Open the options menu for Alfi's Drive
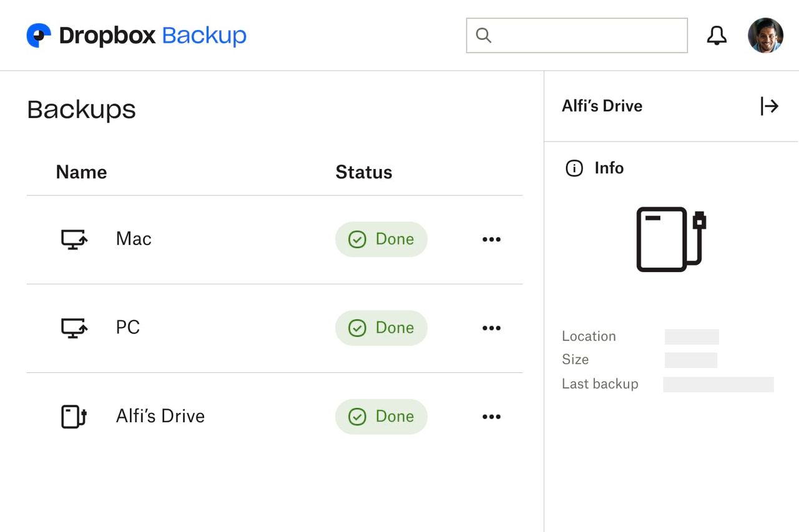Screen dimensions: 799x532 [491, 416]
